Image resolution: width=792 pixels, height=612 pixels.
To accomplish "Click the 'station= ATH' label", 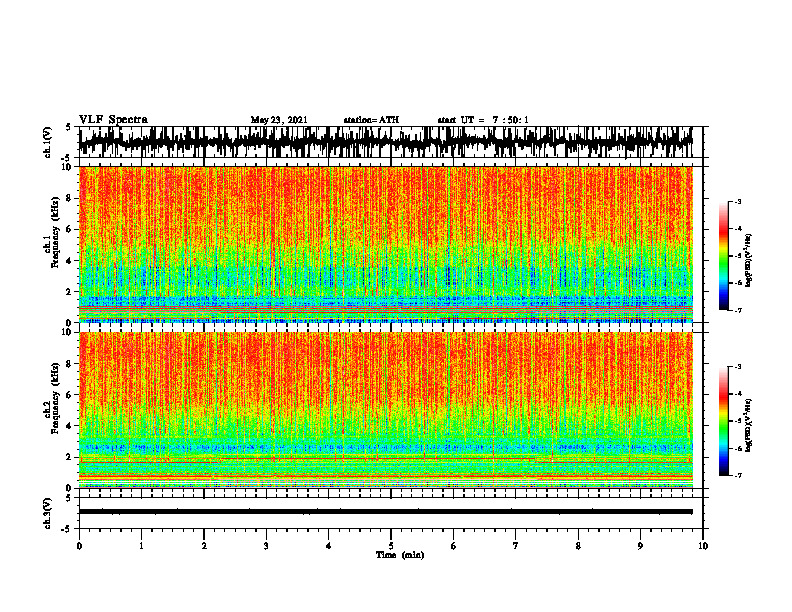I will click(x=371, y=120).
